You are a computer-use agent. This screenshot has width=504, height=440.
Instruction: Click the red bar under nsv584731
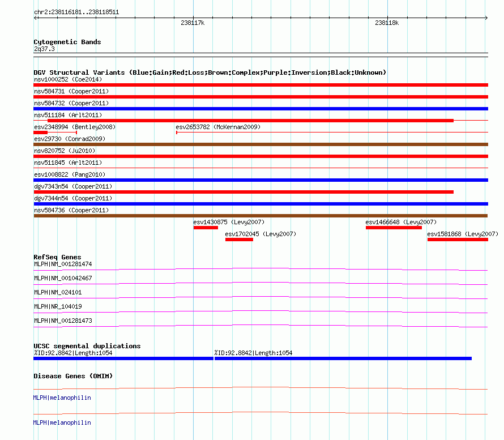[260, 97]
